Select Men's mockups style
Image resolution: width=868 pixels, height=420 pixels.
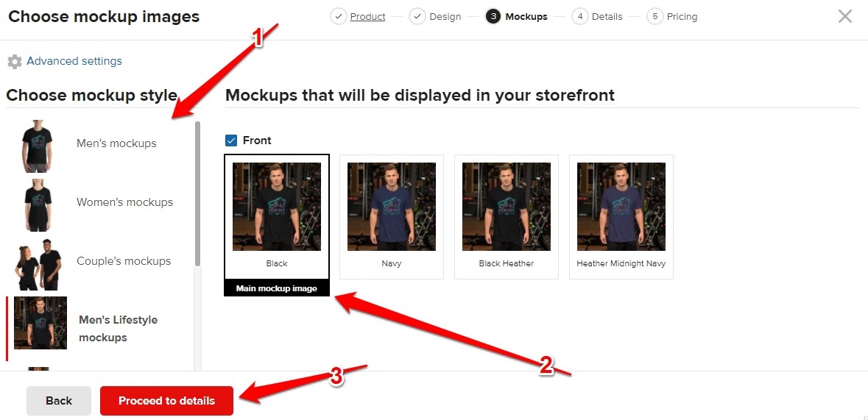pyautogui.click(x=99, y=144)
